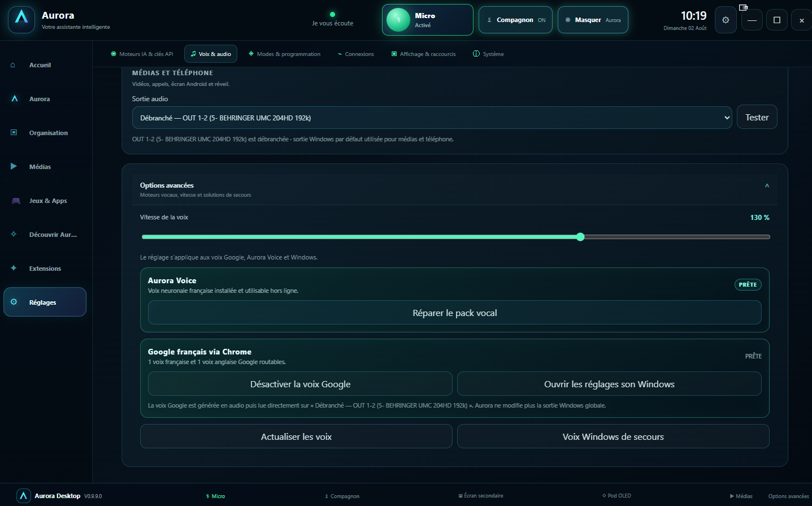Go to Accueil in the sidebar
This screenshot has width=812, height=506.
45,65
